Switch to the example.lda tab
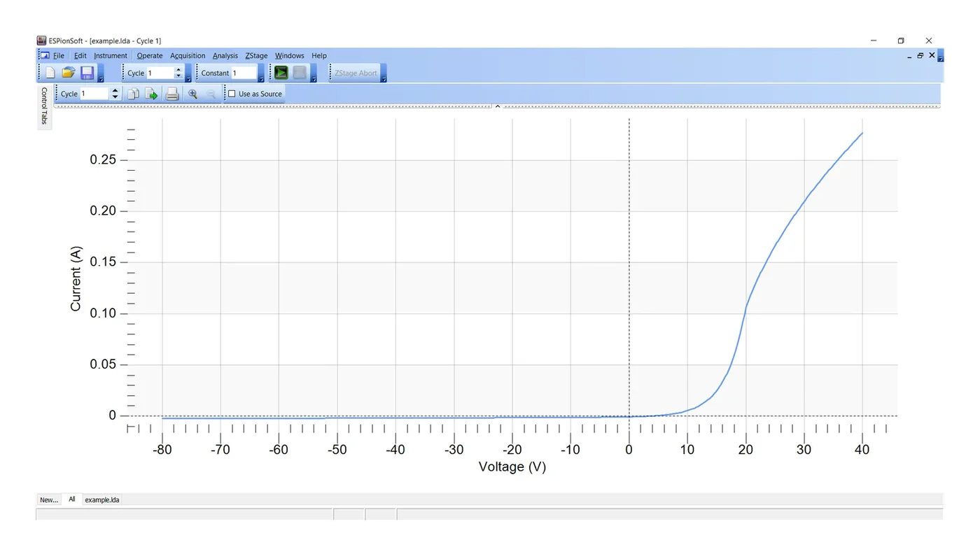980x556 pixels. [102, 500]
